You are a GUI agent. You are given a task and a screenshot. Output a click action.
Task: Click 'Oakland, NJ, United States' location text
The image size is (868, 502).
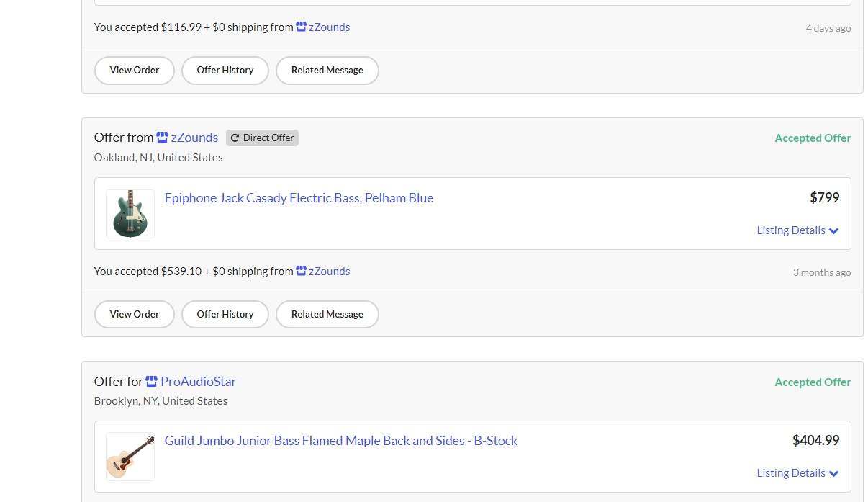[158, 158]
